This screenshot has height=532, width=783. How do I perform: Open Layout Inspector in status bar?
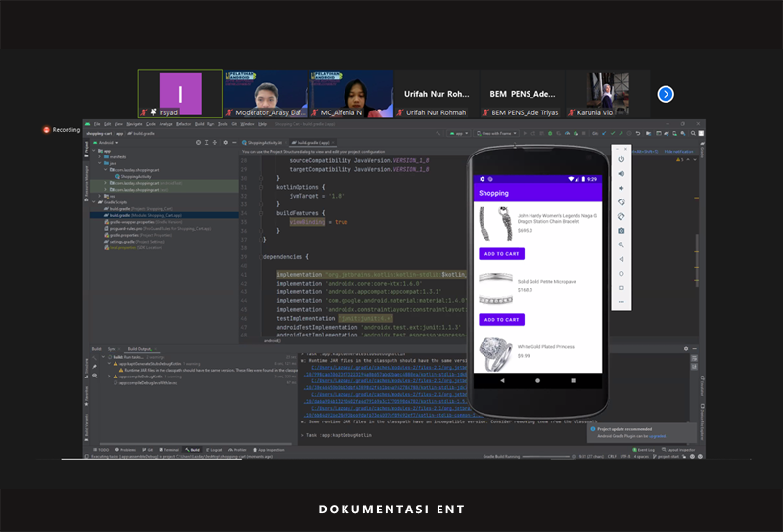pyautogui.click(x=677, y=450)
